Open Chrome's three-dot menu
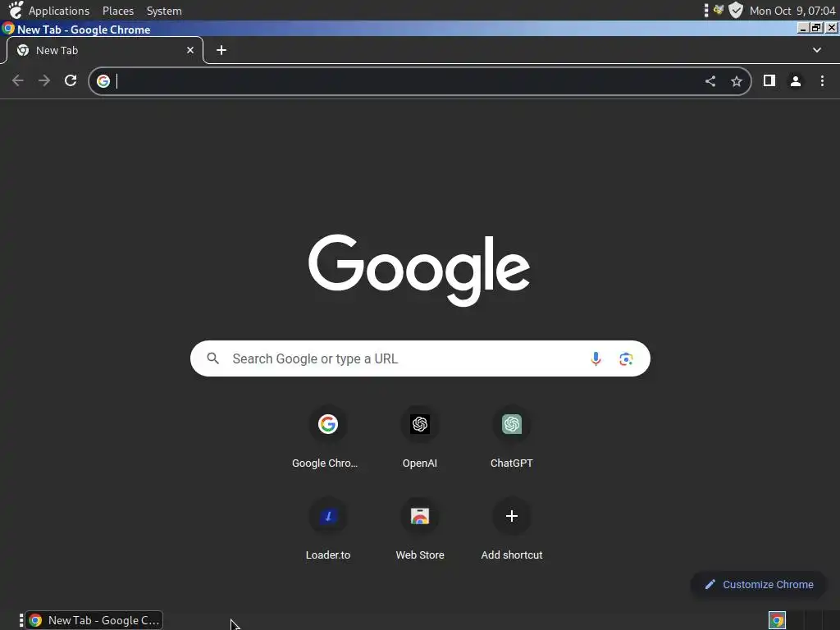Screen dimensions: 840x630 tap(822, 81)
